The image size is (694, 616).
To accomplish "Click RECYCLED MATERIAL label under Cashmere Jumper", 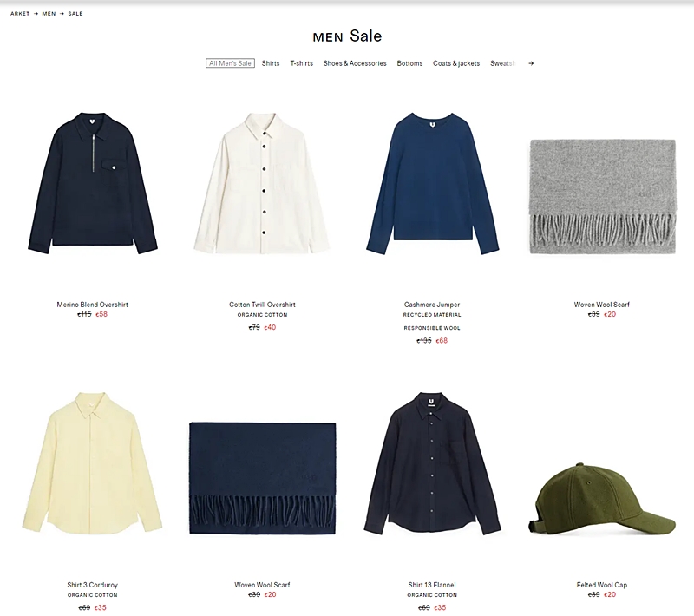I will coord(432,315).
